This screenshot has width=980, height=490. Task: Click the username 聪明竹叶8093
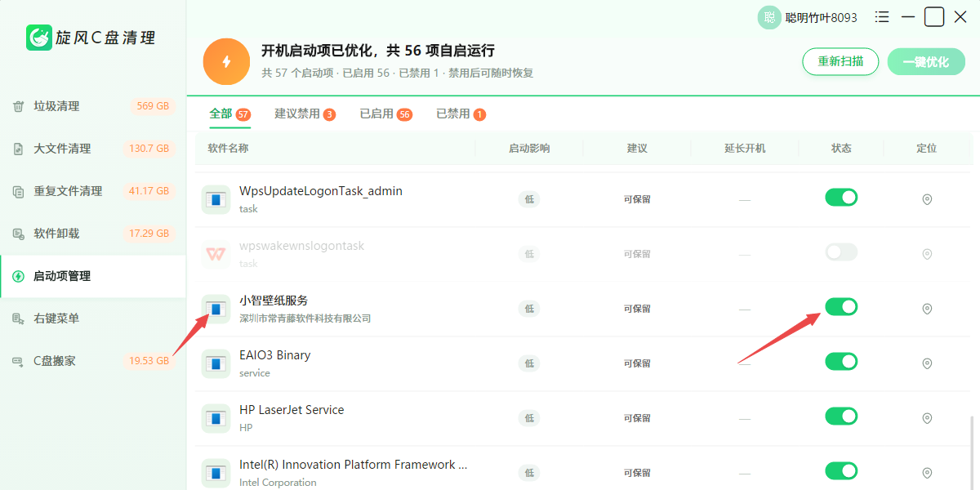click(822, 18)
